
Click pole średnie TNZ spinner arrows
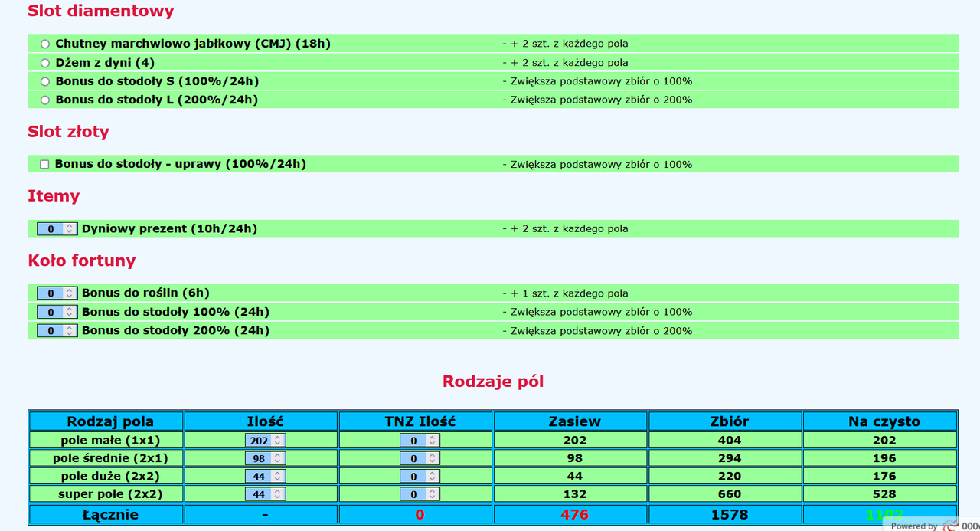tap(433, 458)
